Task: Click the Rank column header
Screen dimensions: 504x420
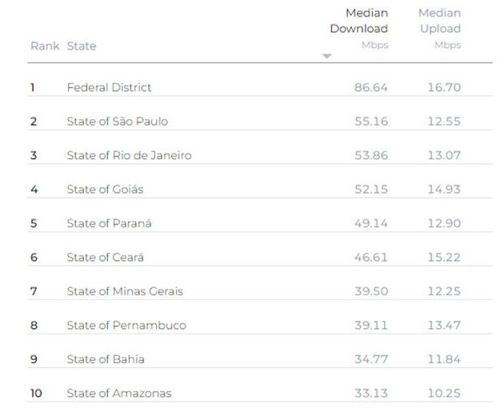Action: pyautogui.click(x=45, y=46)
